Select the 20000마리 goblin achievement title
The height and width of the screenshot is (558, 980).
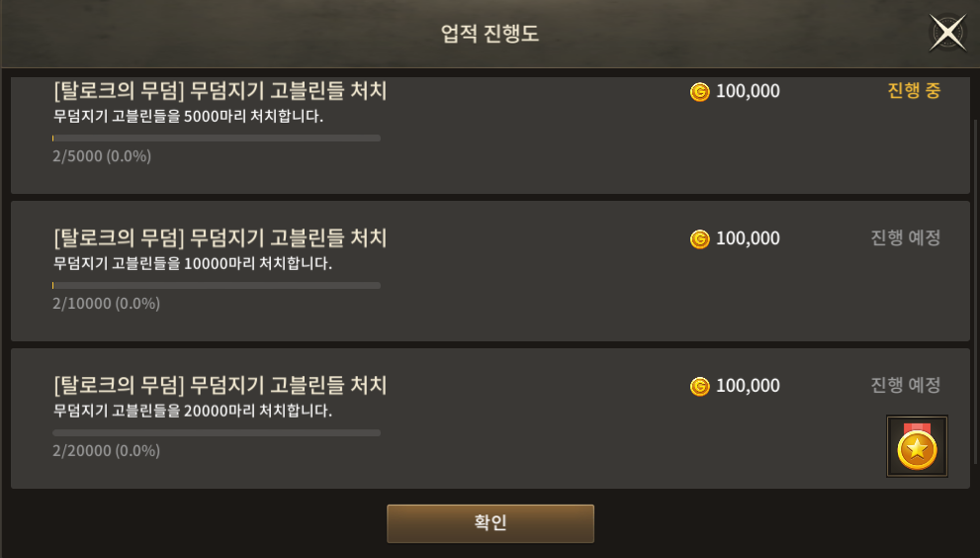[220, 385]
